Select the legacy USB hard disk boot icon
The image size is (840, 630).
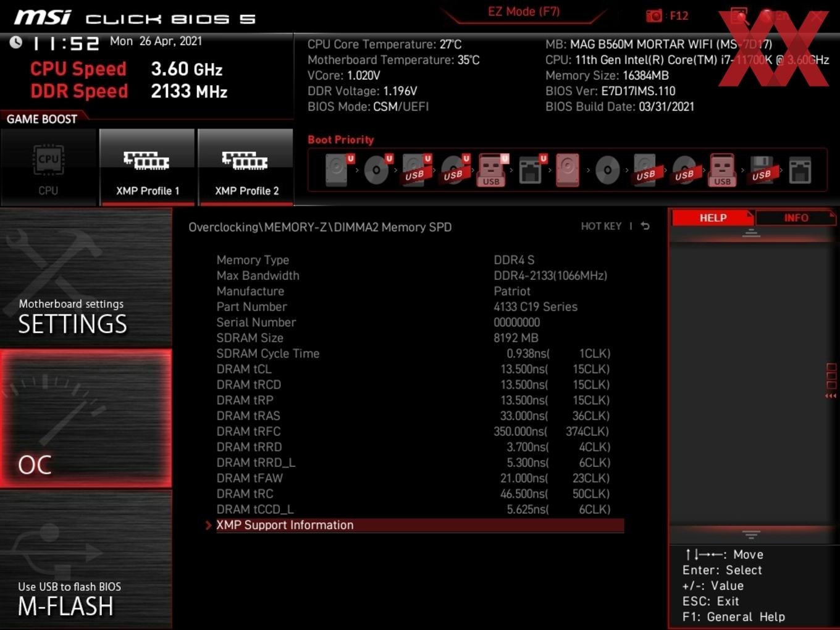[x=646, y=170]
